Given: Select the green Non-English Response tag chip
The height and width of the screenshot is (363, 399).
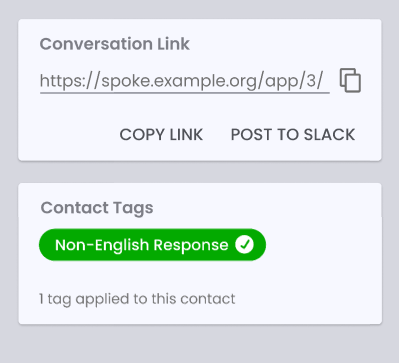Looking at the screenshot, I should 152,245.
